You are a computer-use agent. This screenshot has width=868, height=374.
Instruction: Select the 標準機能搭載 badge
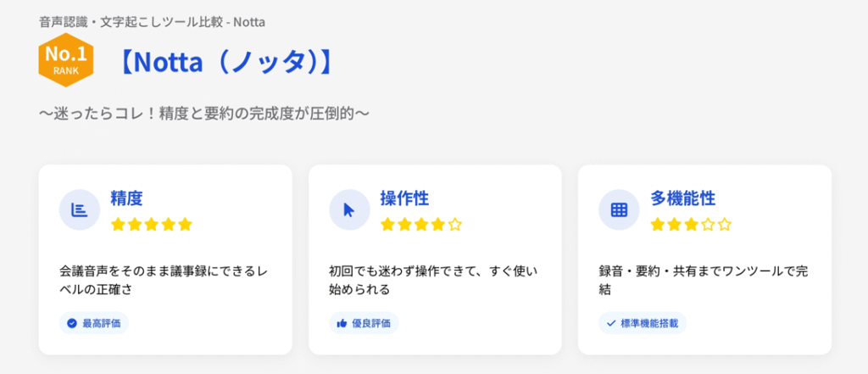coord(642,323)
